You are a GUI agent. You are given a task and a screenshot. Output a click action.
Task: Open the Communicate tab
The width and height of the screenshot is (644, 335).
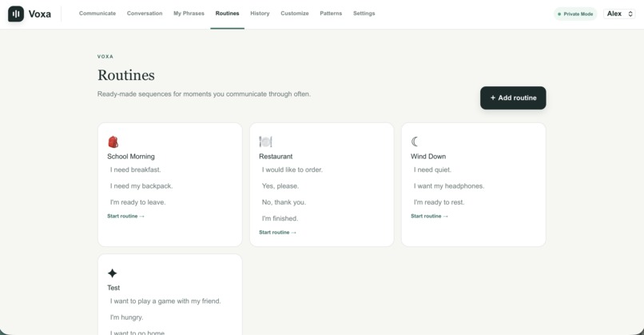click(97, 14)
